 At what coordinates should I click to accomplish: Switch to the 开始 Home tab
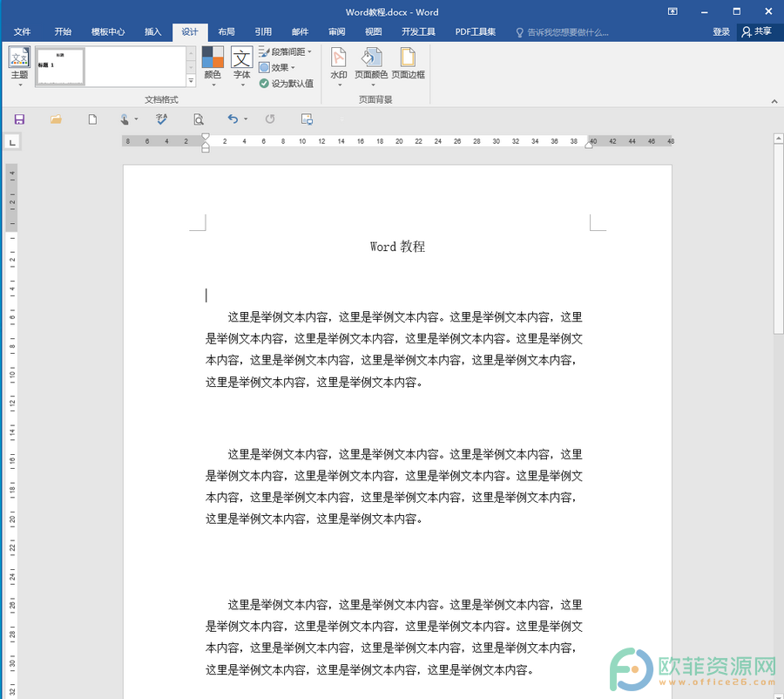pos(63,32)
